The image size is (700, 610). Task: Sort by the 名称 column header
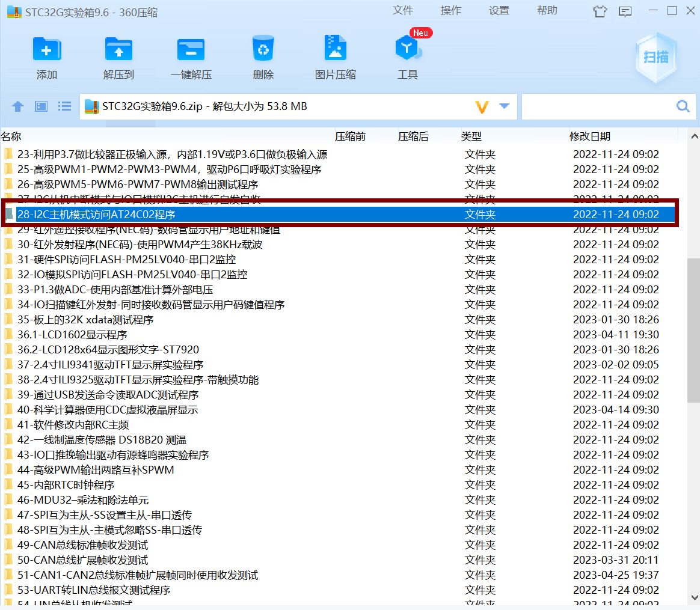click(x=11, y=136)
